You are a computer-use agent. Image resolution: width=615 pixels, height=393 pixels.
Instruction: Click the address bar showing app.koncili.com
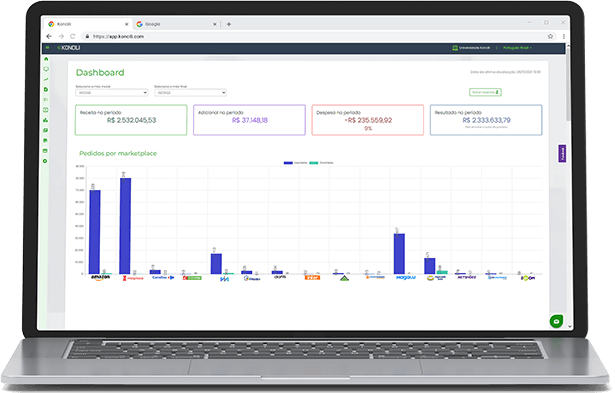314,36
